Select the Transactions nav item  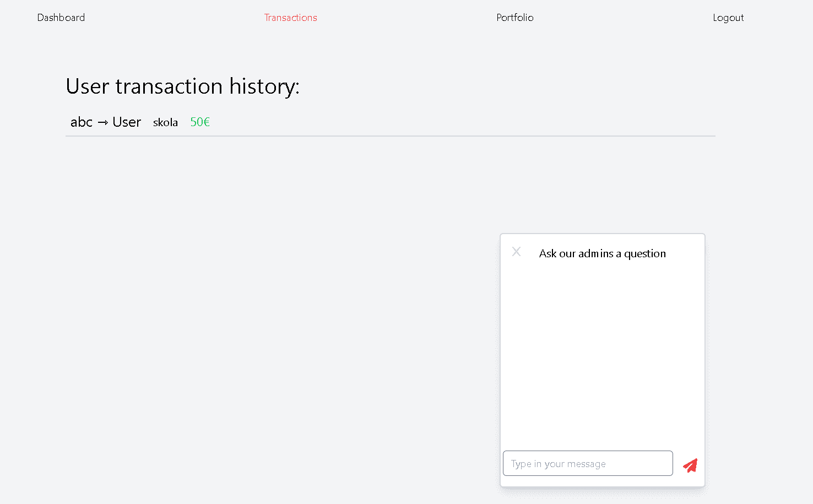(290, 18)
